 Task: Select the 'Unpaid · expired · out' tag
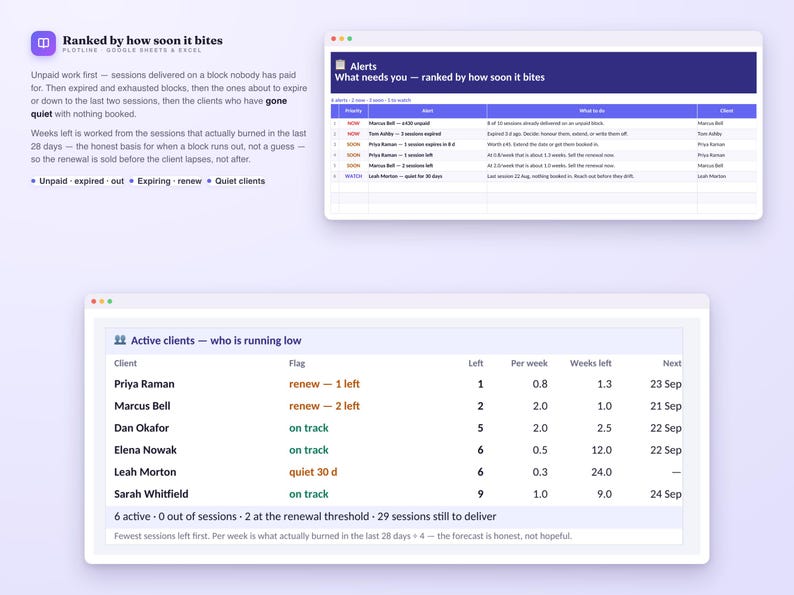click(77, 181)
